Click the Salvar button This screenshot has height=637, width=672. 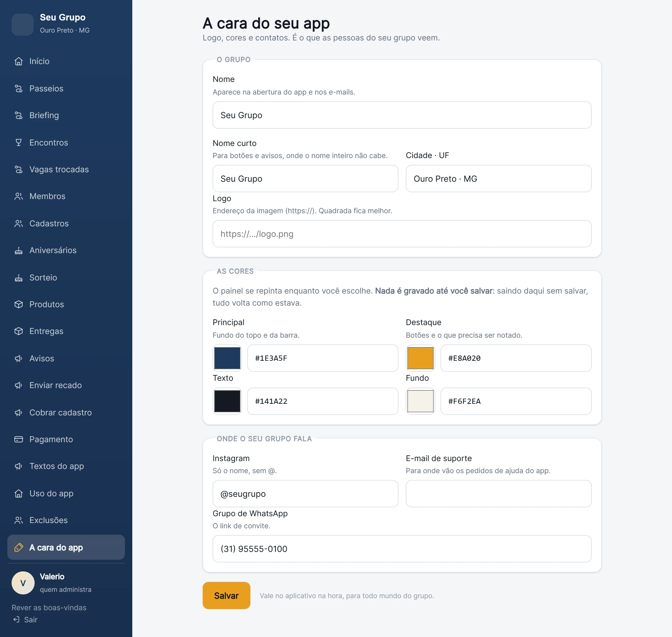click(226, 596)
